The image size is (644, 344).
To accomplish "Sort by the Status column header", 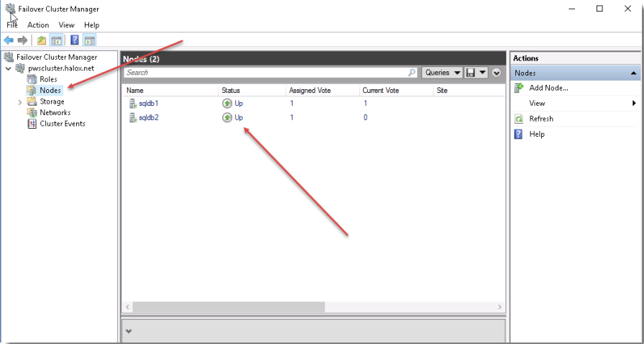I will pyautogui.click(x=252, y=91).
